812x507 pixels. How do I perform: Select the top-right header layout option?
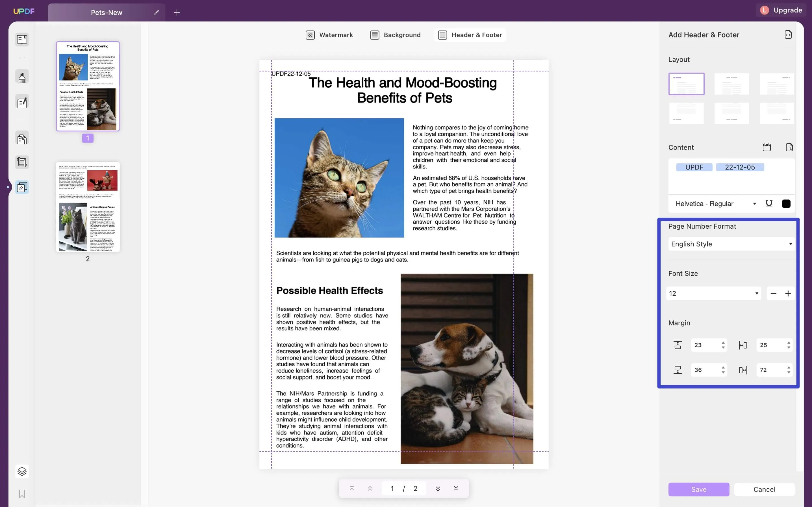[776, 84]
